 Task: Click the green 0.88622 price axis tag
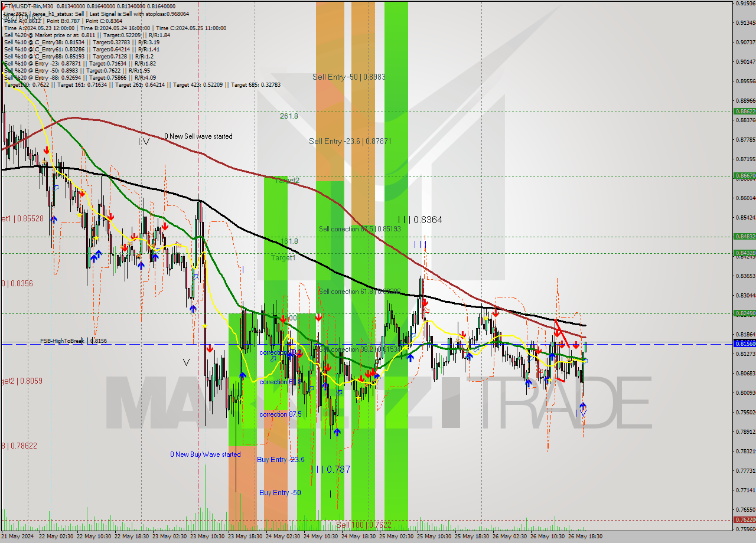[x=744, y=111]
